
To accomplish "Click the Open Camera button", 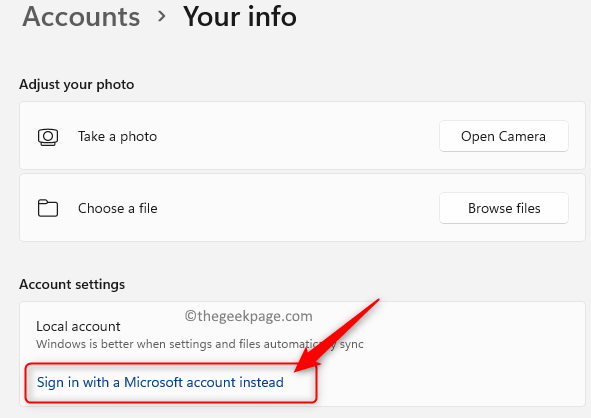I will click(504, 136).
